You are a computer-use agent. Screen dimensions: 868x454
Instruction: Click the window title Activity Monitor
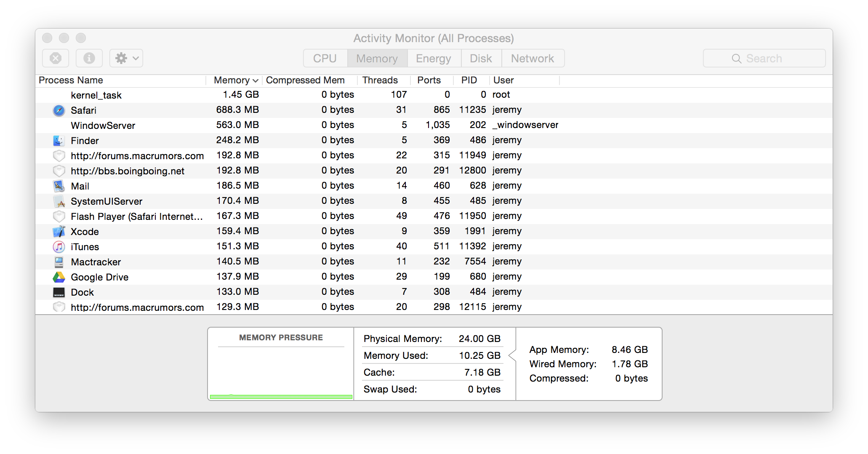[x=434, y=38]
